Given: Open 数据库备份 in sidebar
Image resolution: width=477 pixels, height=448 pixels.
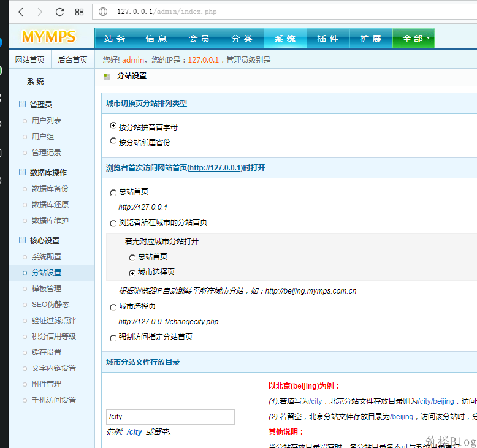Looking at the screenshot, I should pyautogui.click(x=50, y=189).
